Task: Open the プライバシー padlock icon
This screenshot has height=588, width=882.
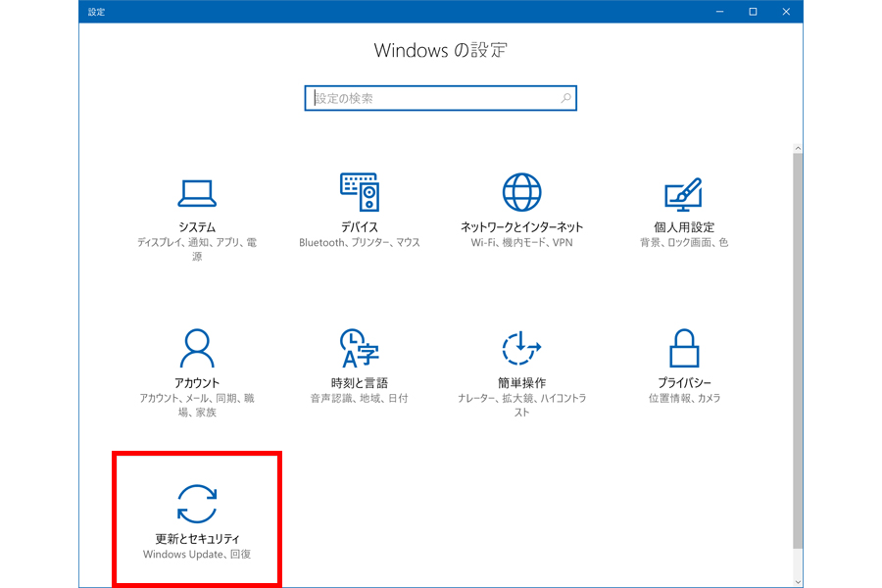Action: coord(683,348)
